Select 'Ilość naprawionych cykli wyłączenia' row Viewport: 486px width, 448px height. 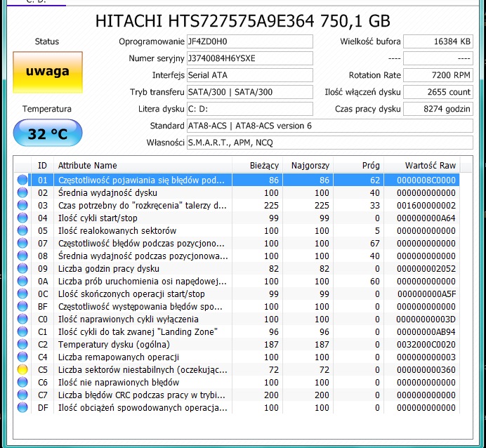click(237, 319)
